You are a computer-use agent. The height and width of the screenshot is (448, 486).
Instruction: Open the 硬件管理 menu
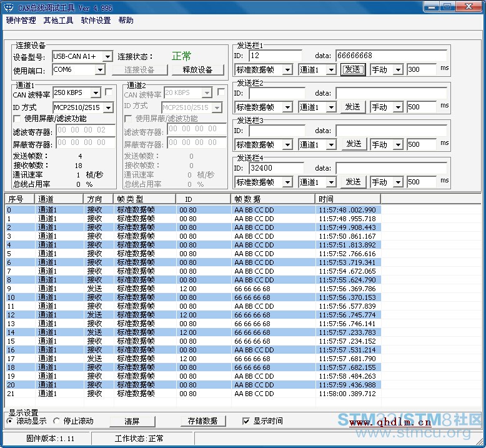(21, 21)
